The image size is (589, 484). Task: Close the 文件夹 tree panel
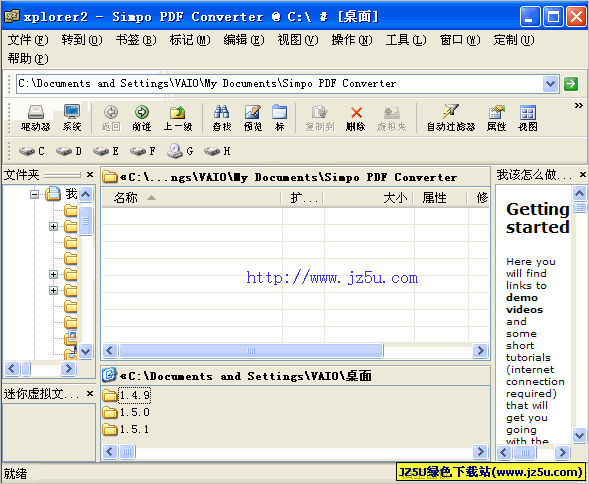90,174
